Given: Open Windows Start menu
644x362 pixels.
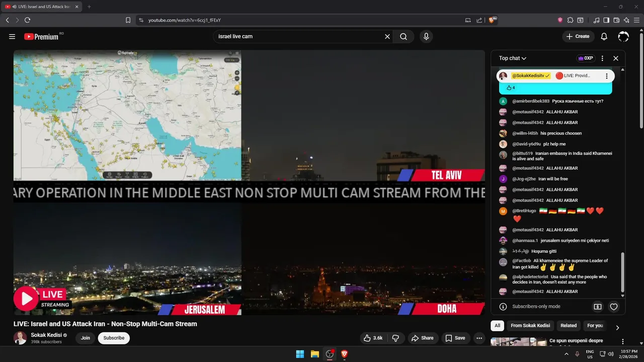Looking at the screenshot, I should (x=300, y=354).
